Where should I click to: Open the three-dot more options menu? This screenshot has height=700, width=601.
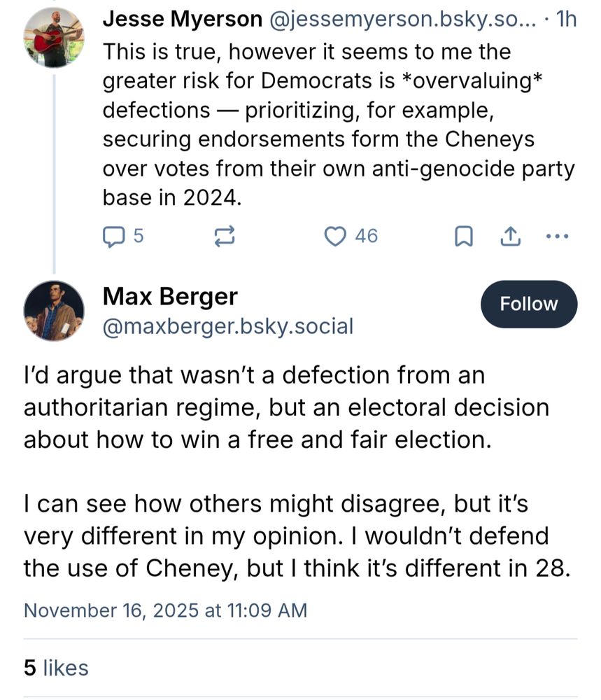tap(557, 237)
